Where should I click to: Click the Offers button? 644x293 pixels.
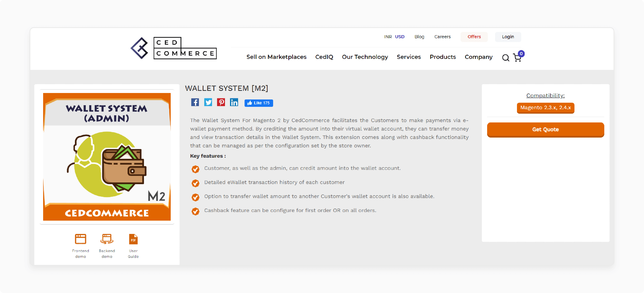click(474, 37)
